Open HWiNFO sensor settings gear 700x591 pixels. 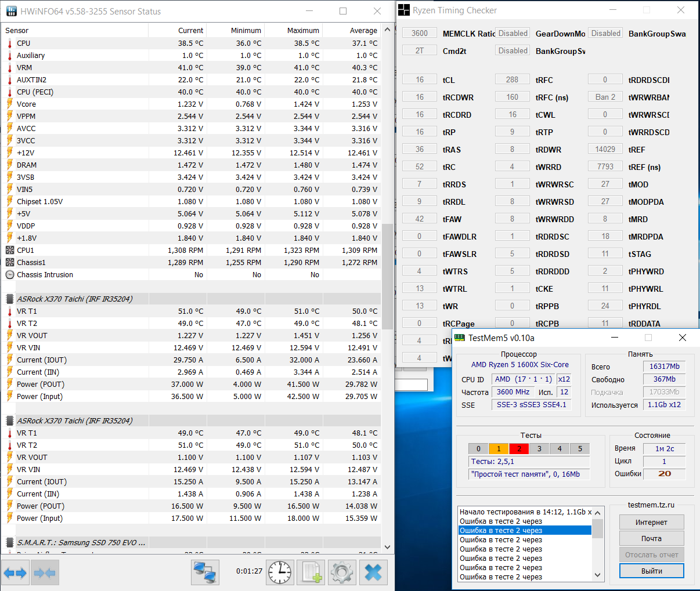342,572
